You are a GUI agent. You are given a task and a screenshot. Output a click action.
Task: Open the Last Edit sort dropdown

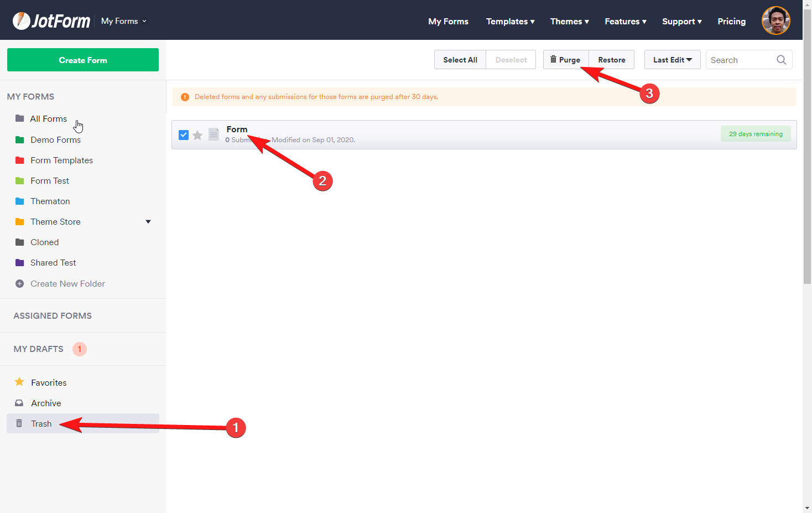(672, 60)
